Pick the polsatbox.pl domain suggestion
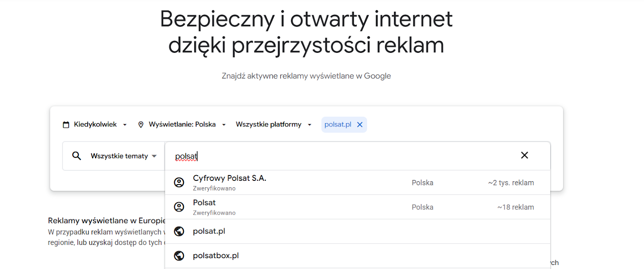The width and height of the screenshot is (644, 269). tap(216, 256)
